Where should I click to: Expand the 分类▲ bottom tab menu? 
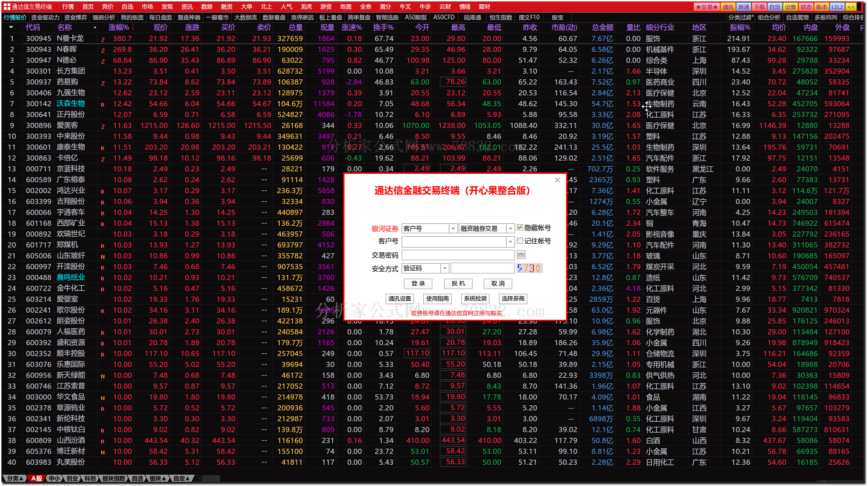[x=15, y=478]
